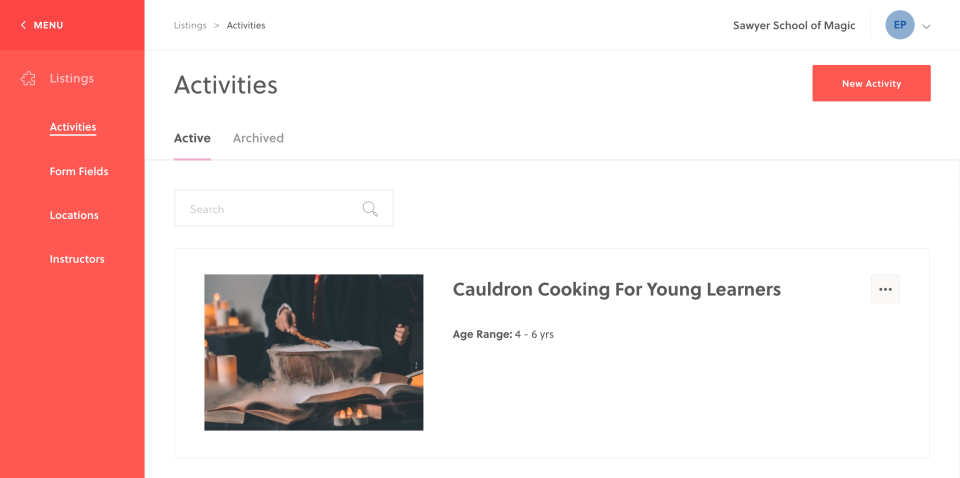Click the Listings breadcrumb link

tap(190, 26)
